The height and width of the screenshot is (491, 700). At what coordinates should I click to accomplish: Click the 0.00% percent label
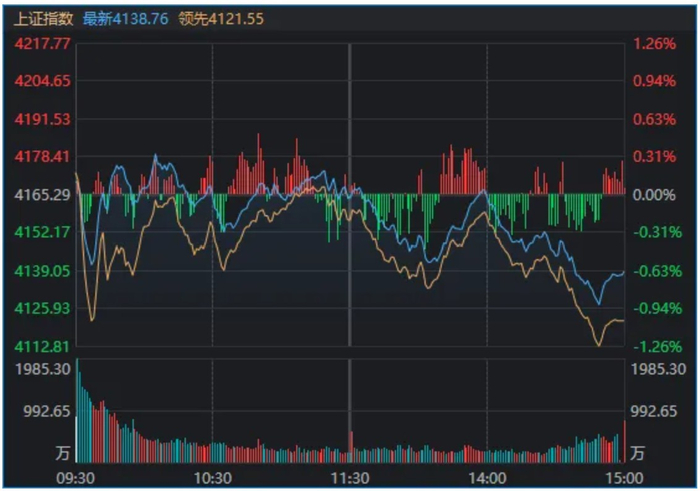coord(654,195)
